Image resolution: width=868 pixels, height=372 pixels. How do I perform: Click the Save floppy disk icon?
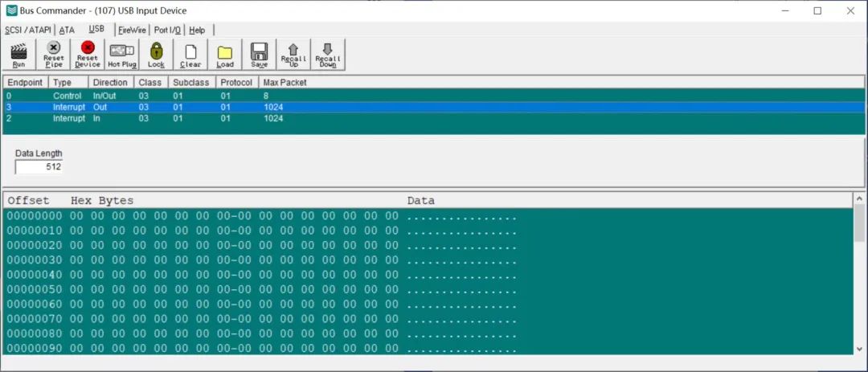pos(259,51)
